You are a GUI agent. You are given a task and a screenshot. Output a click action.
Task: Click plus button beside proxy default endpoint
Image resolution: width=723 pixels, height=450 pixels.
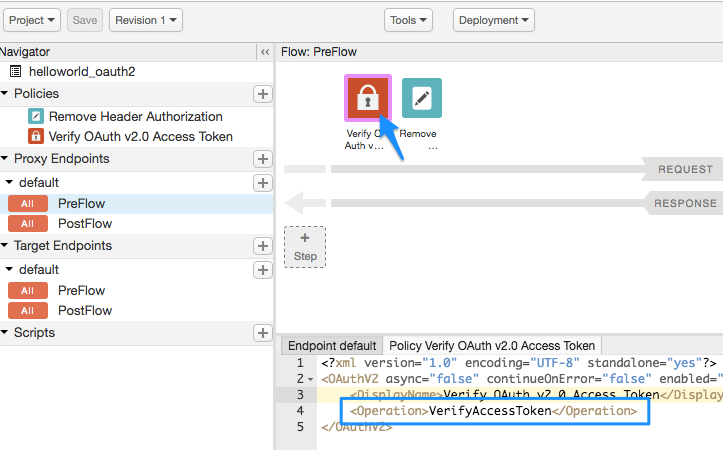click(x=263, y=183)
